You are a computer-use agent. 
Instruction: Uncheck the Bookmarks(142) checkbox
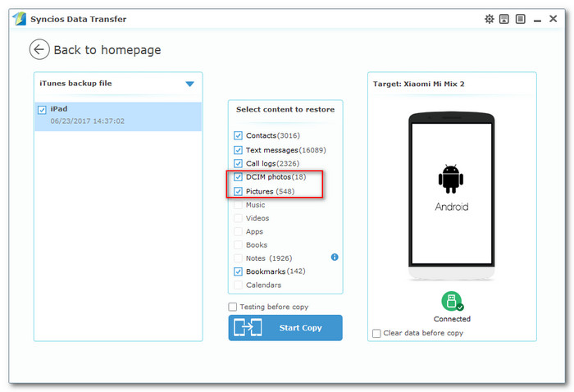click(x=238, y=271)
